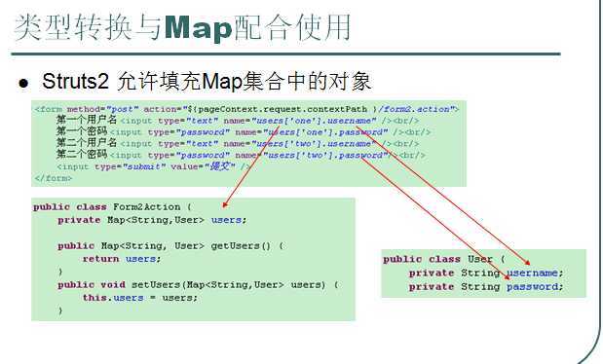Click the users['one'].username attribute value
Screen dimensions: 603x364
[314, 121]
